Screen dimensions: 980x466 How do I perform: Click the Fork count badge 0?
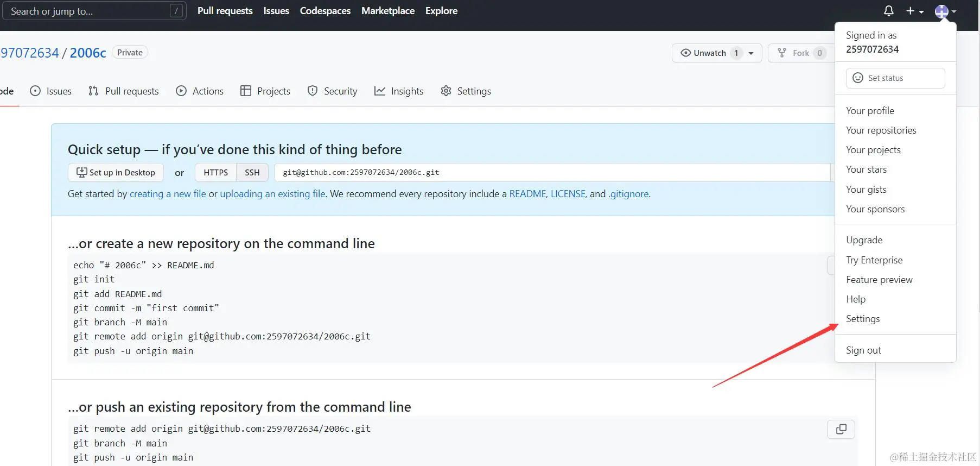819,53
